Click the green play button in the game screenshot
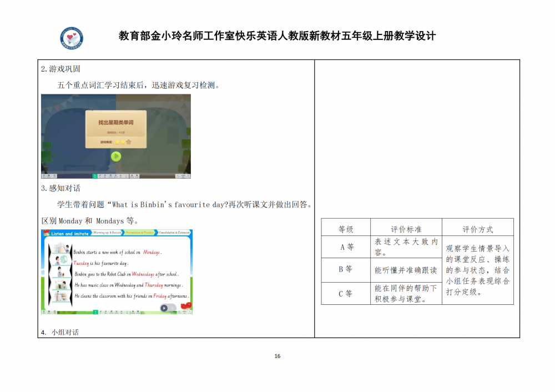555x392 pixels. point(116,156)
